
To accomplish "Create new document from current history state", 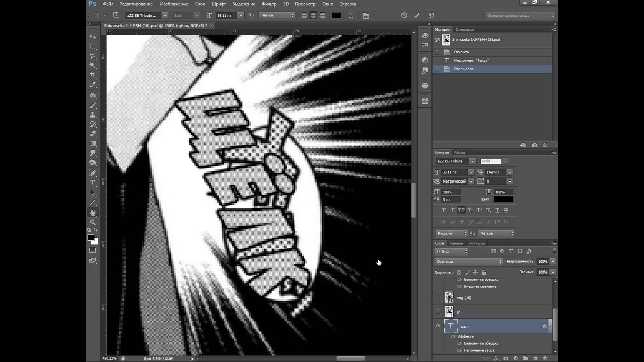I will (523, 145).
